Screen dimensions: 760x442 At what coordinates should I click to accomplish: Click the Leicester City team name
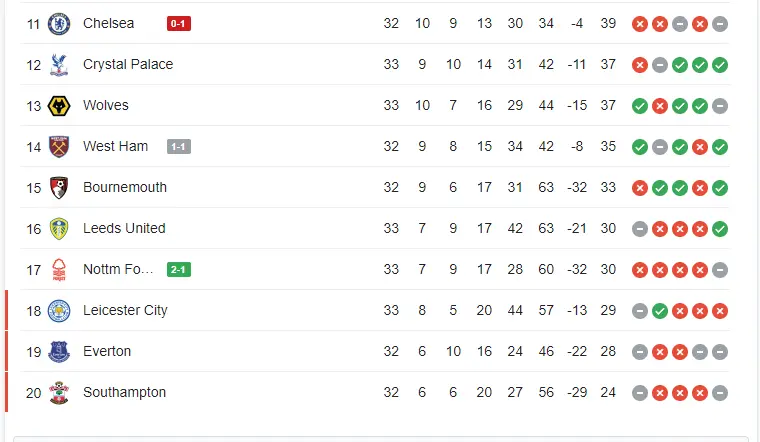(x=125, y=310)
